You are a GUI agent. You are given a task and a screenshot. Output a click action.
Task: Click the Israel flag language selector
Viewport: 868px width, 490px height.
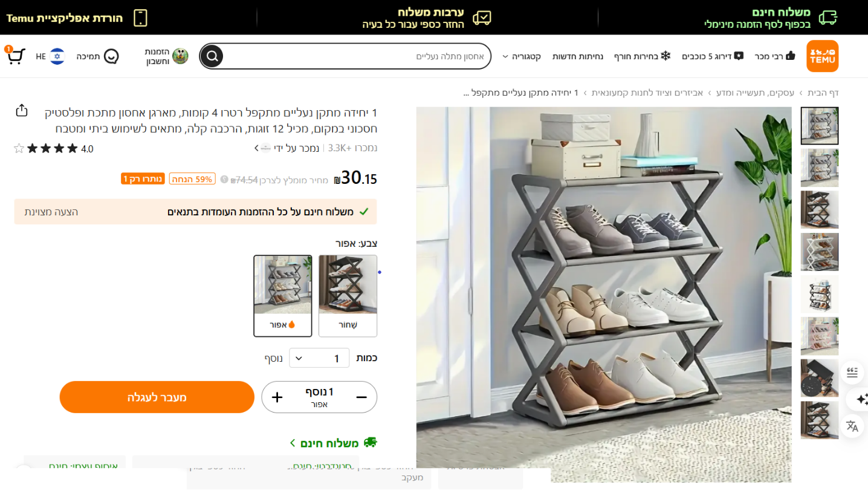pos(57,56)
